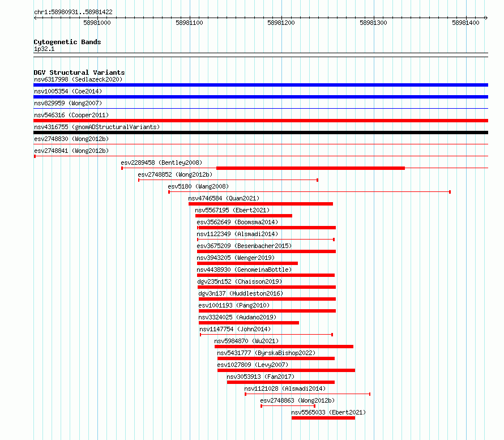
Task: Select nsv3943205 (Wenger2019) label
Action: (x=236, y=258)
